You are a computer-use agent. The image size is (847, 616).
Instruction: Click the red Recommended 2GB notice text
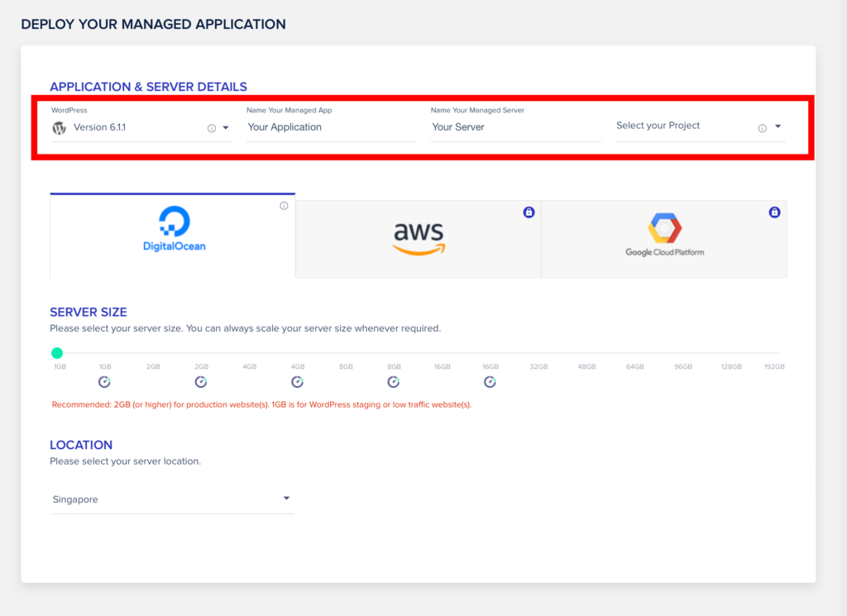(x=261, y=404)
